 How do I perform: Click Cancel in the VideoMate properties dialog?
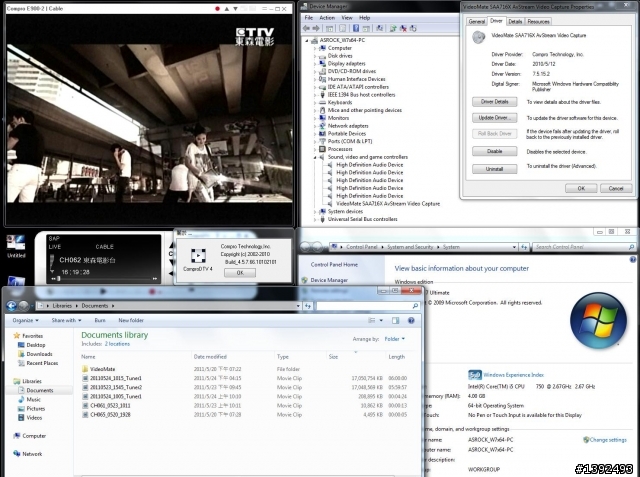coord(616,188)
